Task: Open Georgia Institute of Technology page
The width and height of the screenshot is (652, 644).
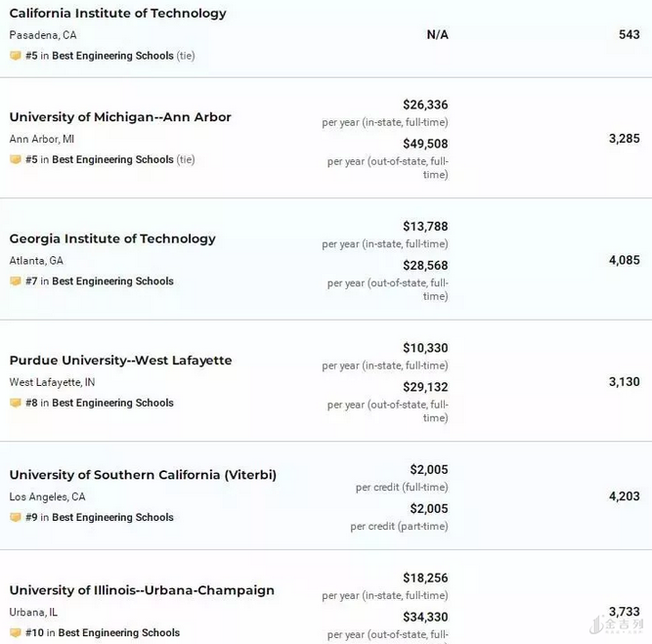Action: [112, 238]
